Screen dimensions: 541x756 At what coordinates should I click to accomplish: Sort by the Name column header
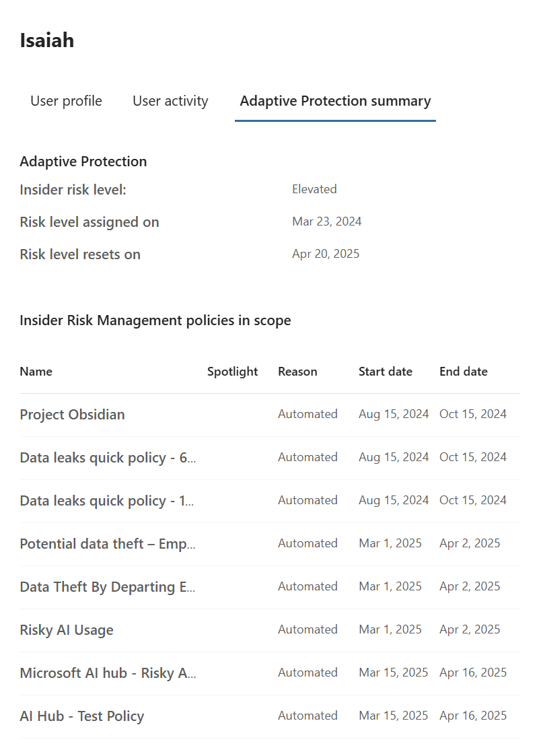pos(36,372)
